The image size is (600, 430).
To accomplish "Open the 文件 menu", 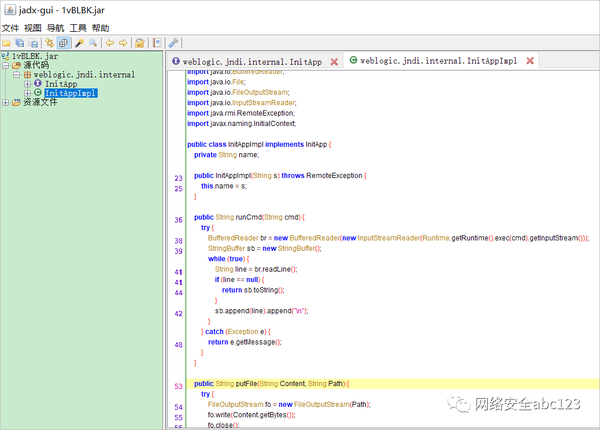I will click(10, 28).
